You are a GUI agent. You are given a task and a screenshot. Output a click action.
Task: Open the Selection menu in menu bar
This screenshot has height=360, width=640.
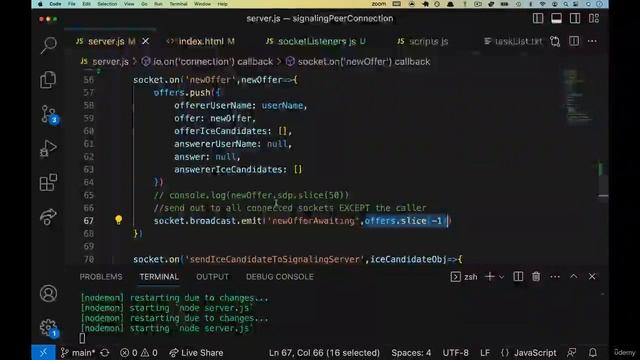pos(107,4)
